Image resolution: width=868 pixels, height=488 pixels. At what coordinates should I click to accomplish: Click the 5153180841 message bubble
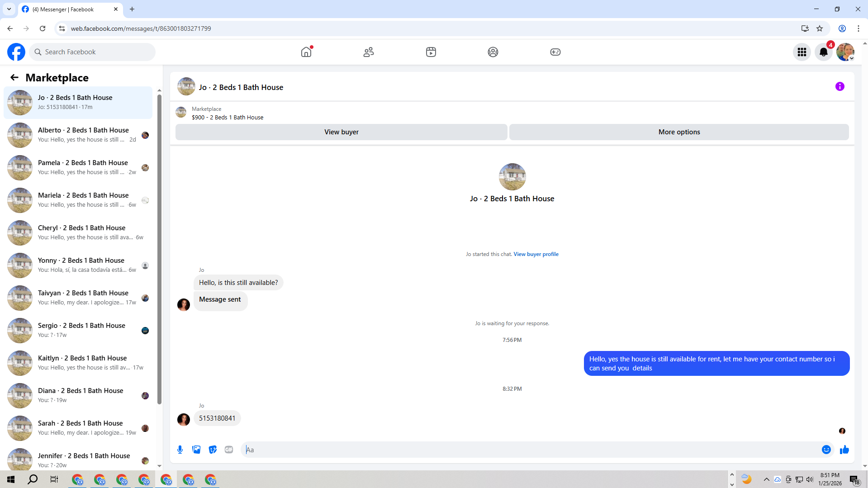[x=217, y=418]
